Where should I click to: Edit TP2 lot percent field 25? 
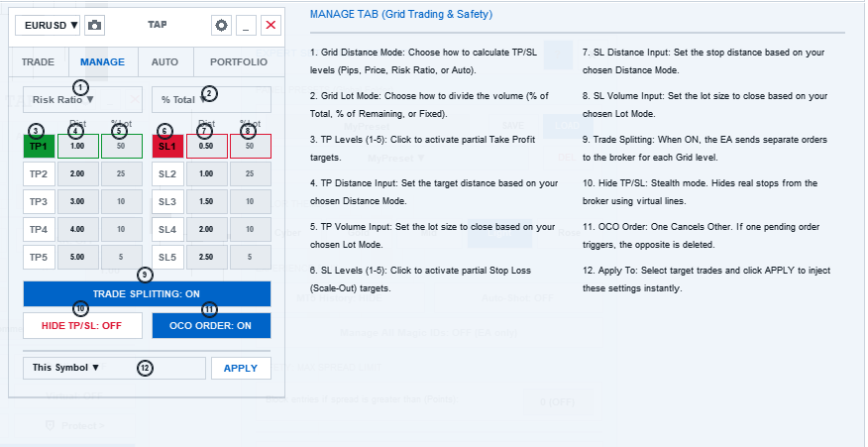click(x=122, y=173)
